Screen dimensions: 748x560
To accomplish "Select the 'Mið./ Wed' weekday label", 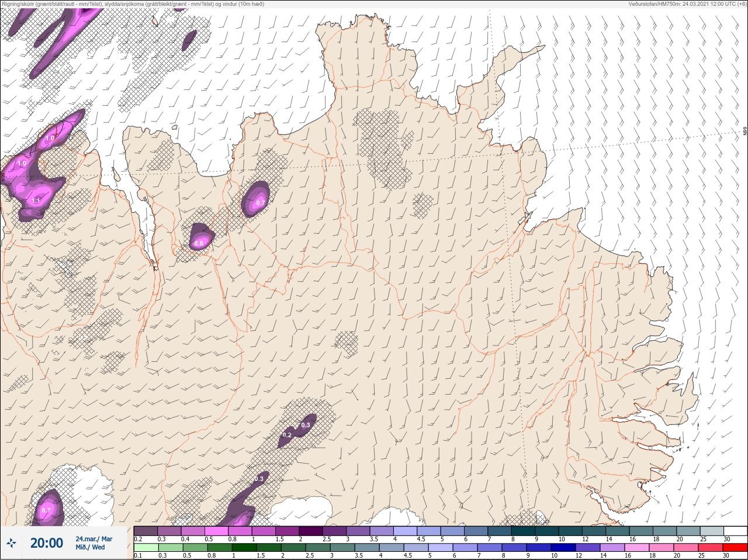I will pos(90,547).
